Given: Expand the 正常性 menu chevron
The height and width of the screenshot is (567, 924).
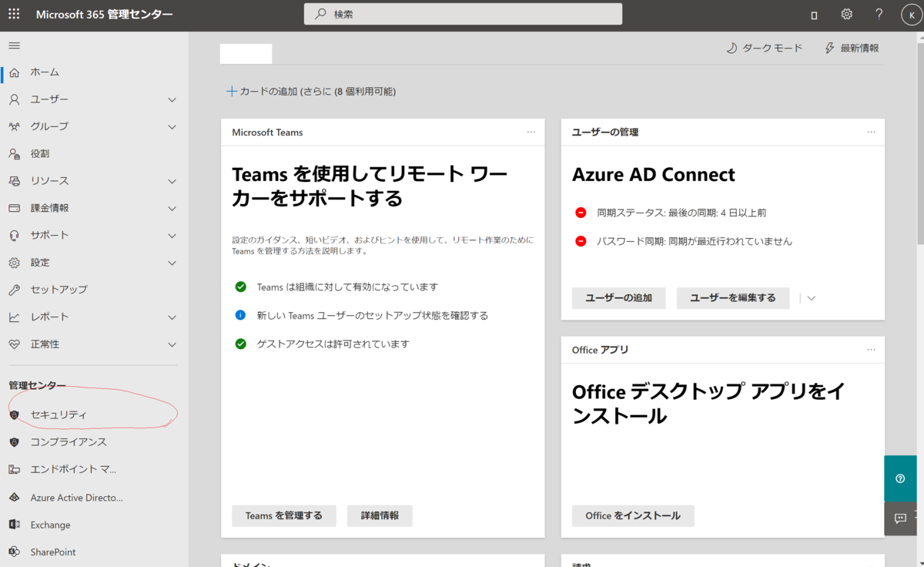Looking at the screenshot, I should click(x=172, y=344).
